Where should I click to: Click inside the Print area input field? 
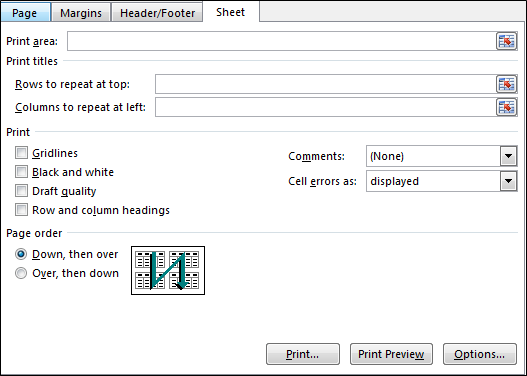point(282,41)
